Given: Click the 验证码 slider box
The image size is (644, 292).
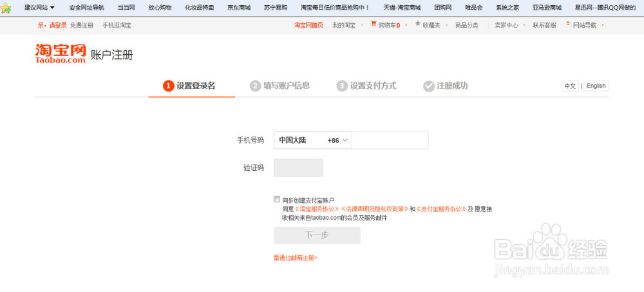Looking at the screenshot, I should tap(298, 168).
